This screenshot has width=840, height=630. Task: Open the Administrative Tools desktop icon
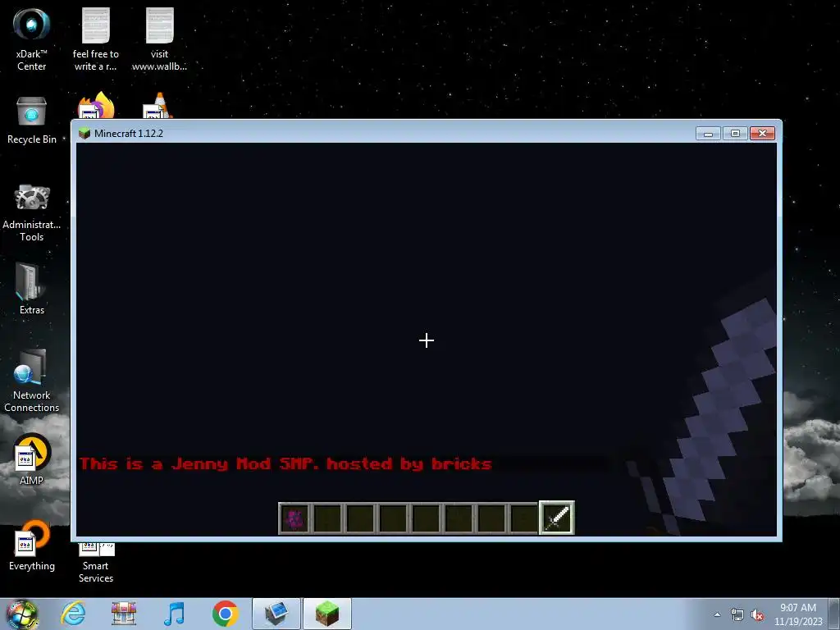[32, 212]
